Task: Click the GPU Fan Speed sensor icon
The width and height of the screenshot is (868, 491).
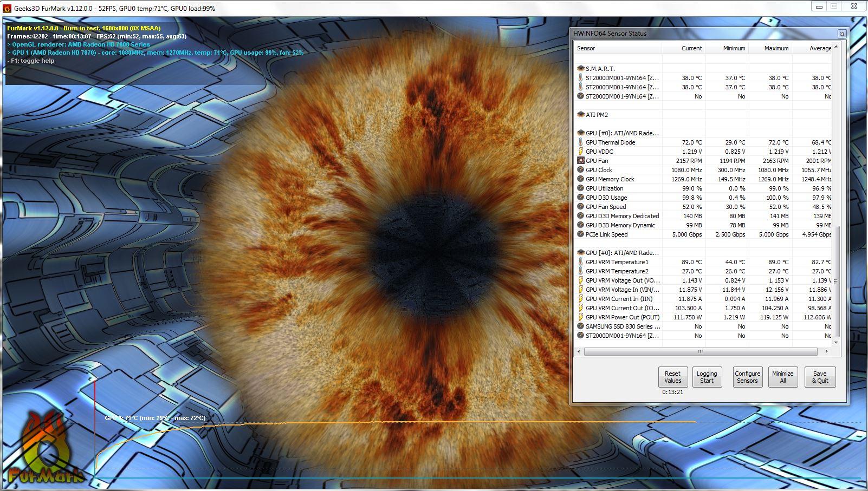Action: [581, 207]
